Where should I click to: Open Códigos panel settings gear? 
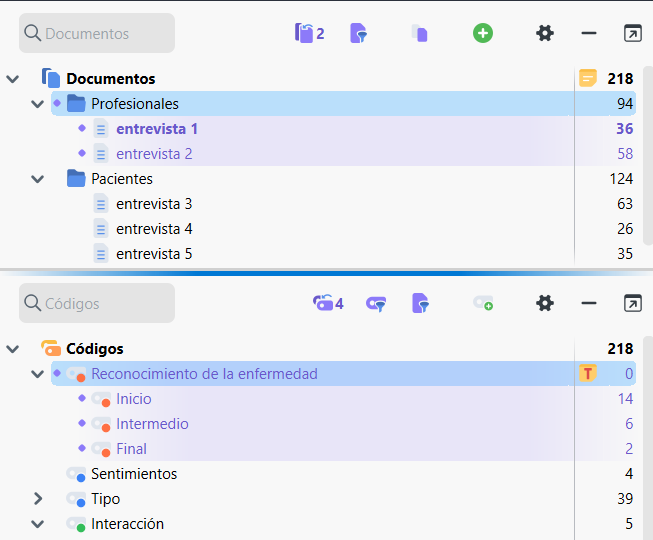[545, 303]
